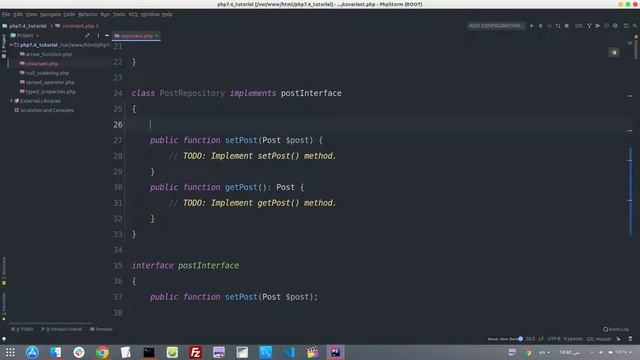Open the Refactor menu

(88, 14)
